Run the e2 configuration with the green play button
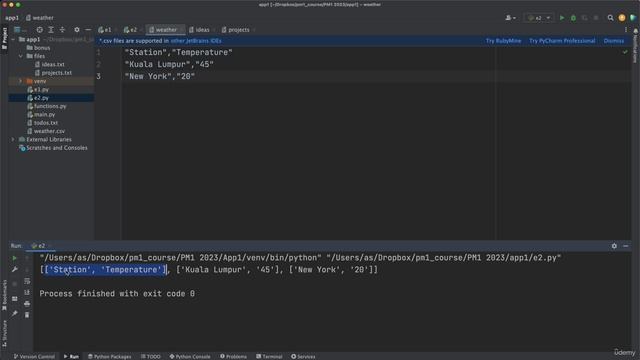The image size is (640, 360). [562, 18]
